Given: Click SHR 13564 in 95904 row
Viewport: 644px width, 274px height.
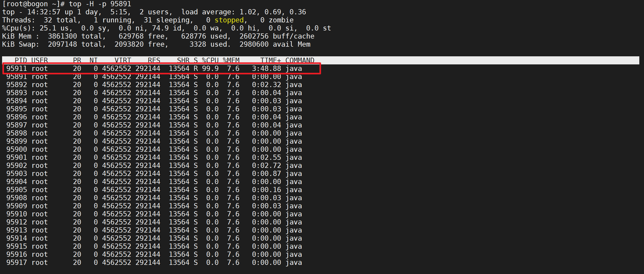Looking at the screenshot, I should click(x=179, y=182).
